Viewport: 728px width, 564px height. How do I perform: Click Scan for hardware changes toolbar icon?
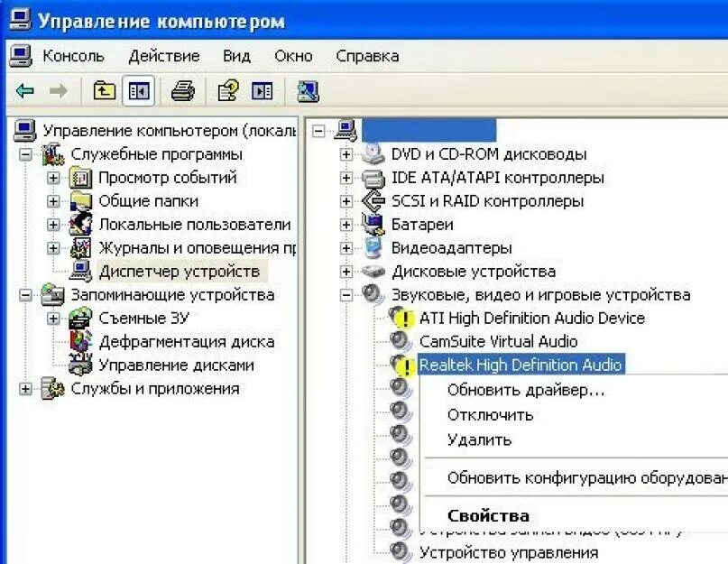pos(308,91)
